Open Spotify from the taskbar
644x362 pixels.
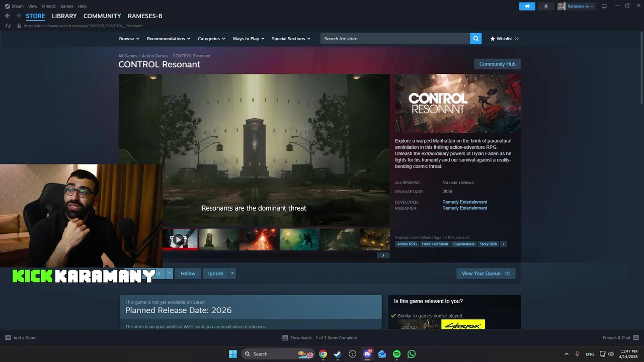click(397, 354)
